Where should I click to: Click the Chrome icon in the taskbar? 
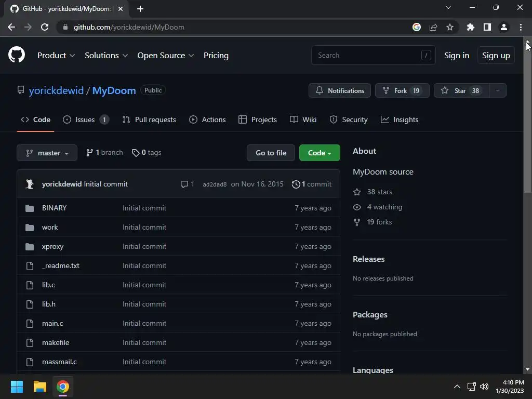pyautogui.click(x=63, y=387)
